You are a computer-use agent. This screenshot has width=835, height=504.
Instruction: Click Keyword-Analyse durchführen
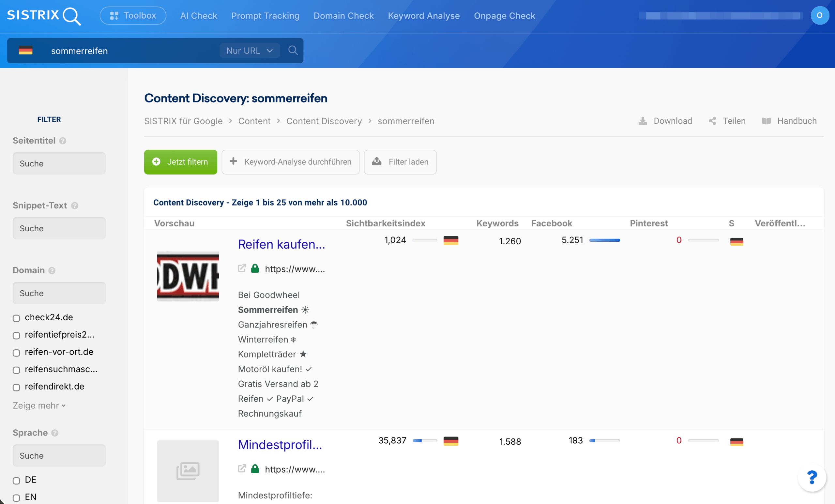coord(290,162)
